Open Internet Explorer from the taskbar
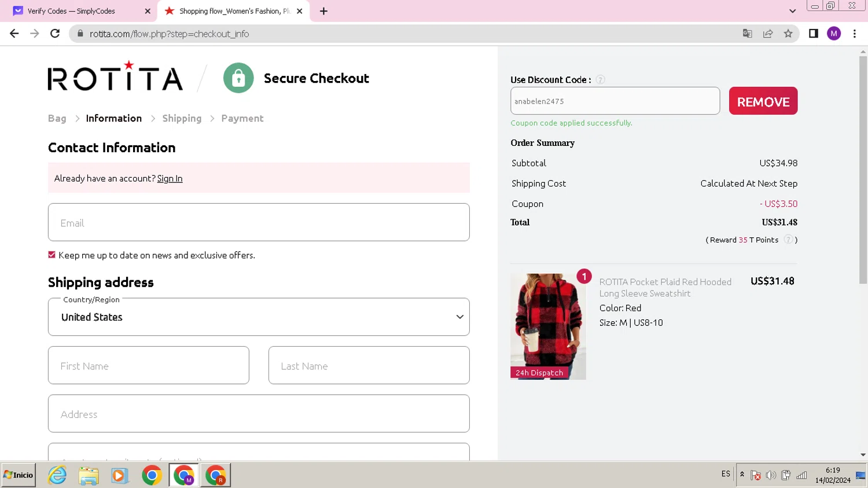This screenshot has height=488, width=868. click(57, 475)
